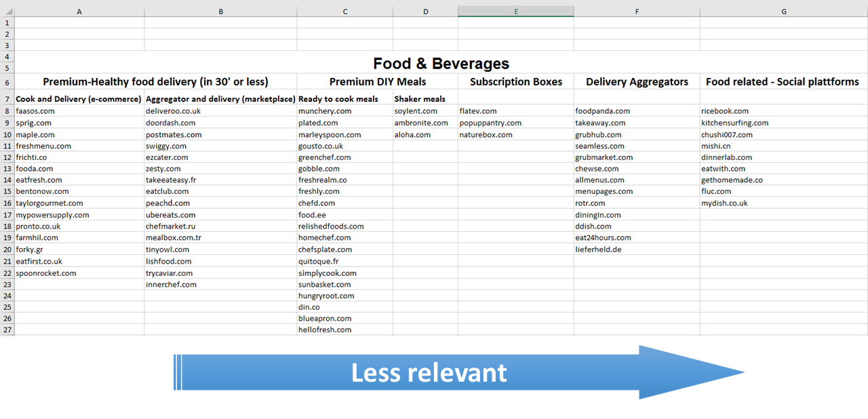Viewport: 868px width, 419px height.
Task: Select the ubereats.com cell
Action: point(220,215)
